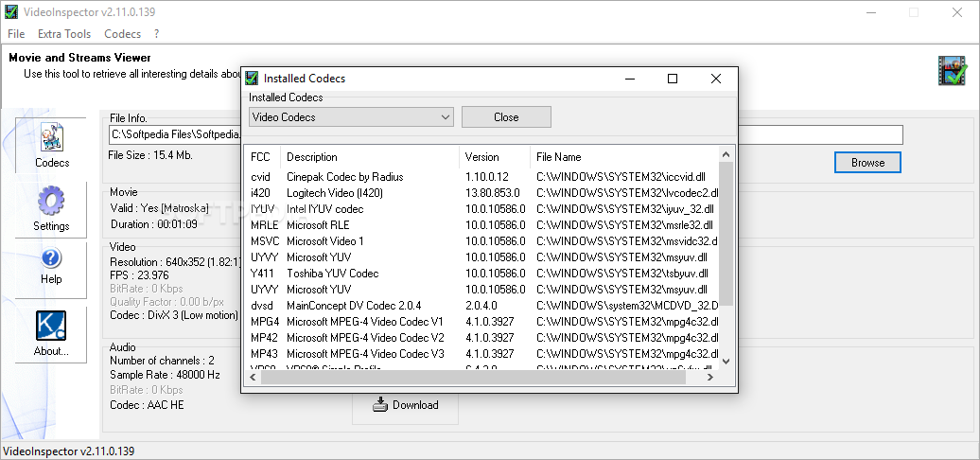Click the Sample Rate 48000 Hz text
Viewport: 980px width, 460px height.
[x=165, y=375]
